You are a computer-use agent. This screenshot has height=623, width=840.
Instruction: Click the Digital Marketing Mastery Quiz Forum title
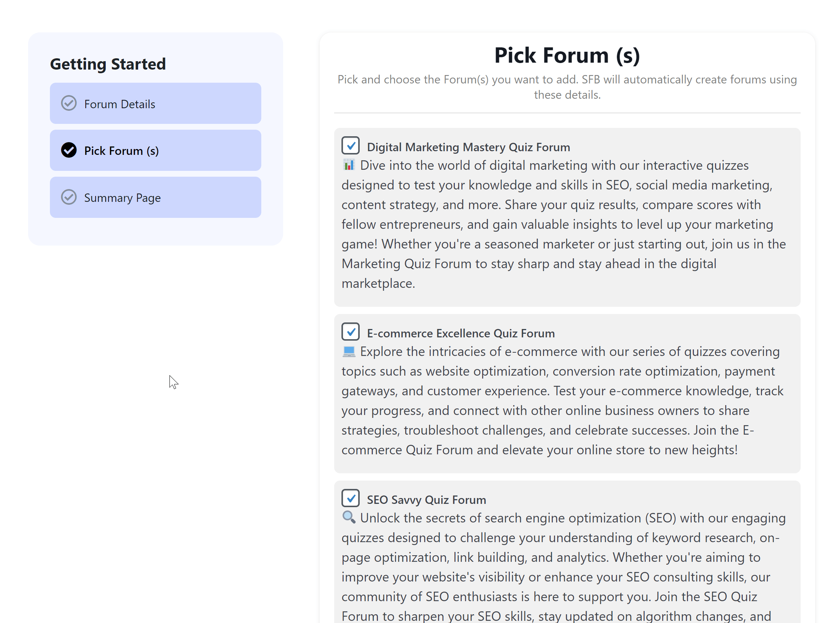click(x=469, y=147)
